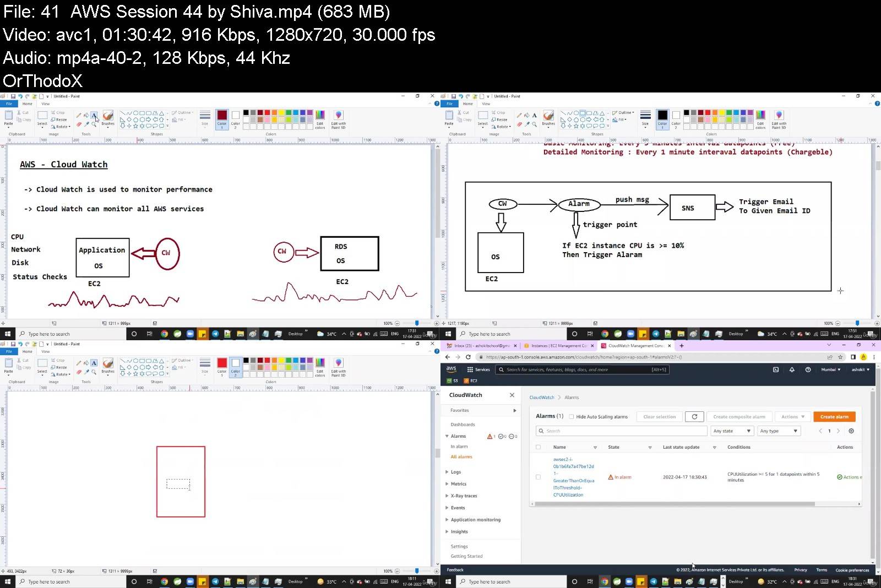Open File menu in red rectangle Paint window

9,351
